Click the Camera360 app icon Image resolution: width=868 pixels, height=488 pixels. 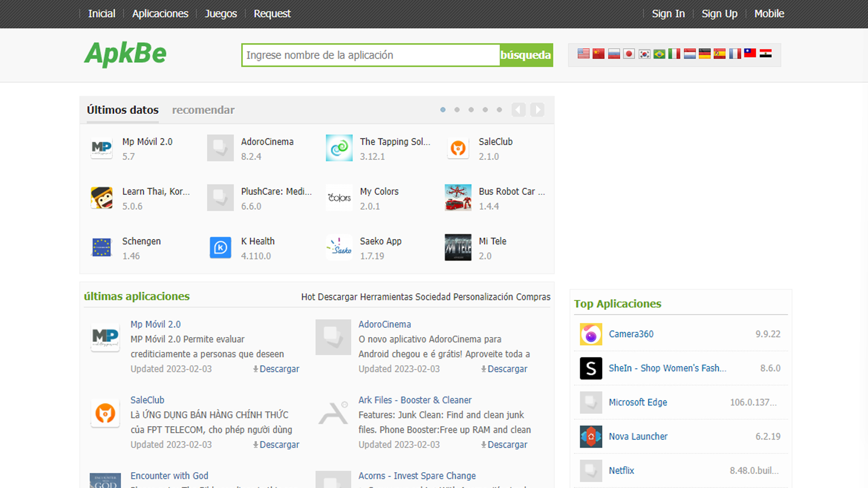coord(590,333)
